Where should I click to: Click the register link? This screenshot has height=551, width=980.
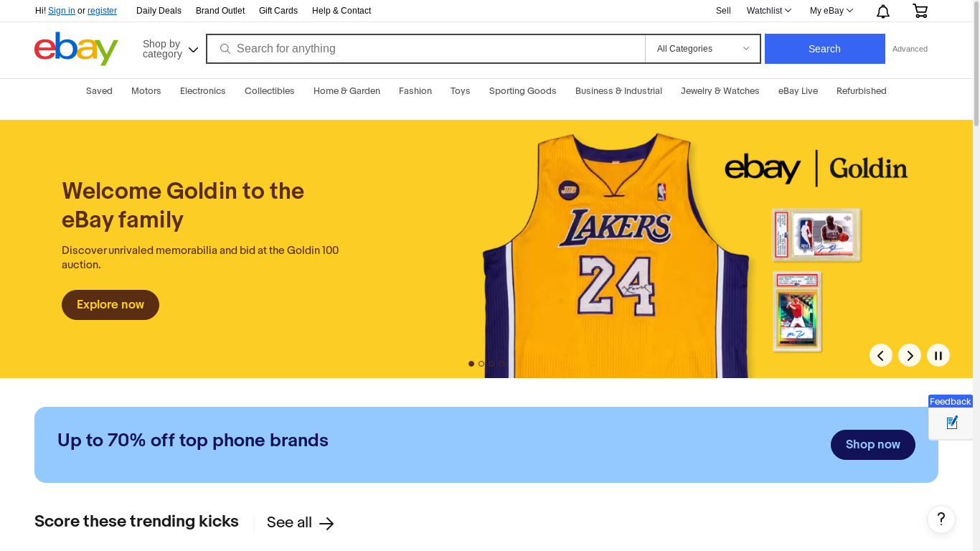click(102, 11)
